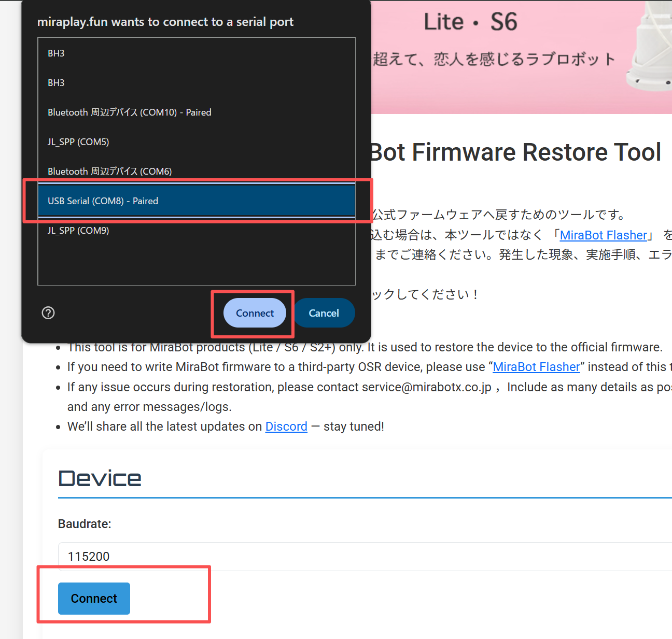Choose Bluetooth 周辺デバイス (COM10) - Paired

pos(129,112)
